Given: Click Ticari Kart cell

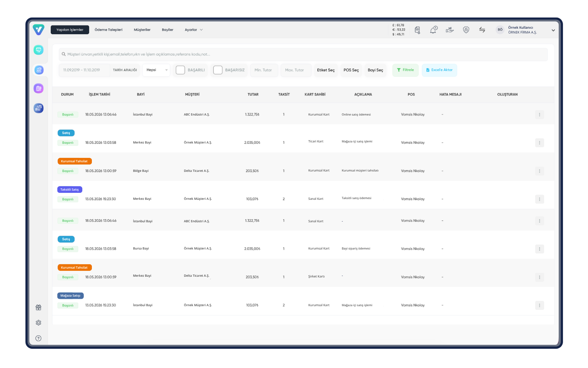Looking at the screenshot, I should pyautogui.click(x=316, y=141).
